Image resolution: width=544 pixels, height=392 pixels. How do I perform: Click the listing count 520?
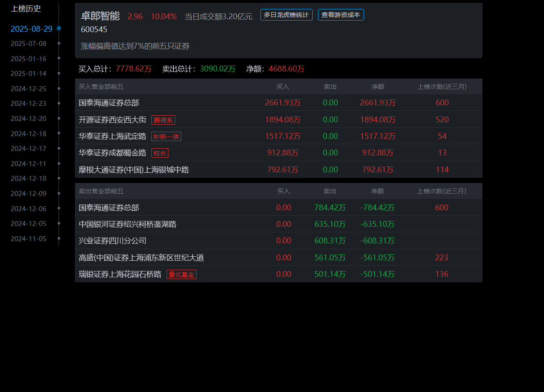pos(442,120)
